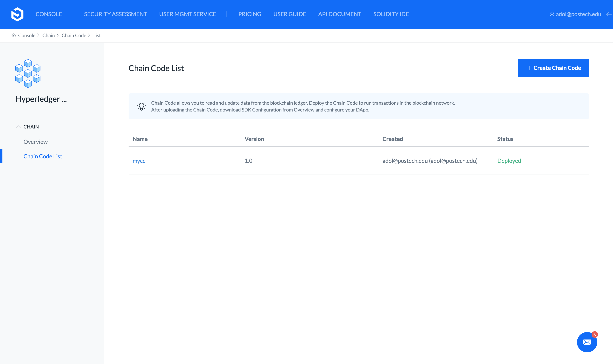Click the site logo in header
The width and height of the screenshot is (613, 364).
17,14
